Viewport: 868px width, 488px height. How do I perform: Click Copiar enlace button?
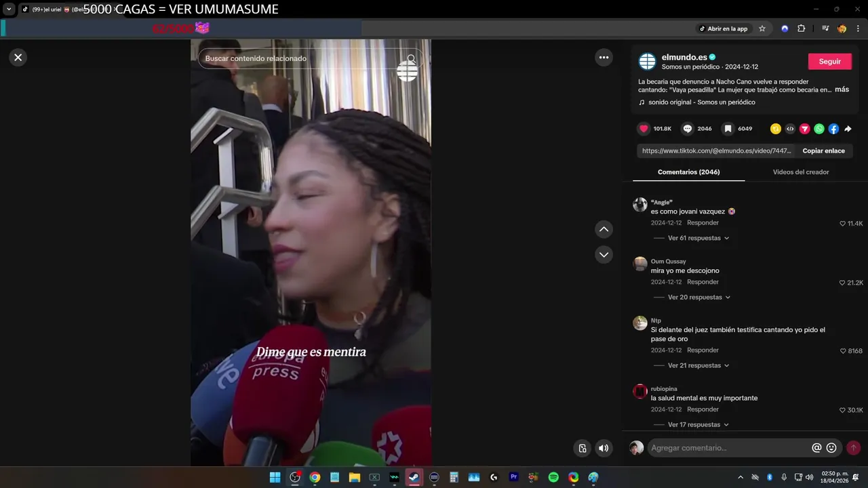tap(823, 151)
